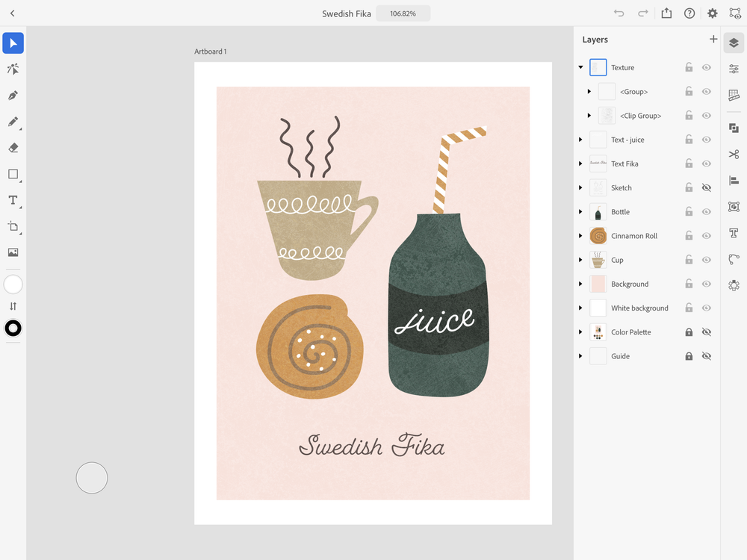Add a new layer with the plus button
The width and height of the screenshot is (747, 560).
click(x=713, y=39)
